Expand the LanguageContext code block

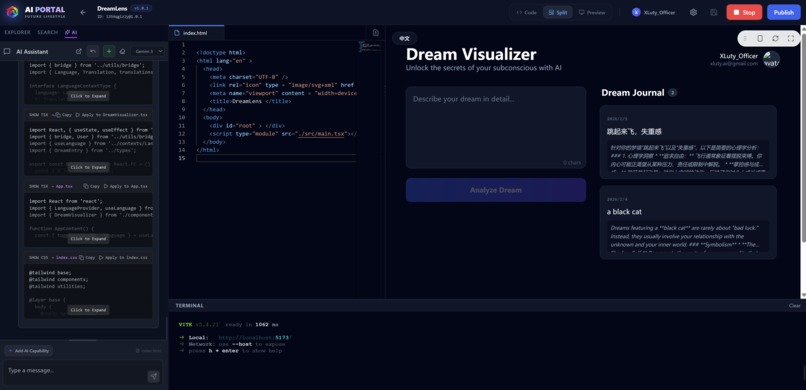coord(88,96)
